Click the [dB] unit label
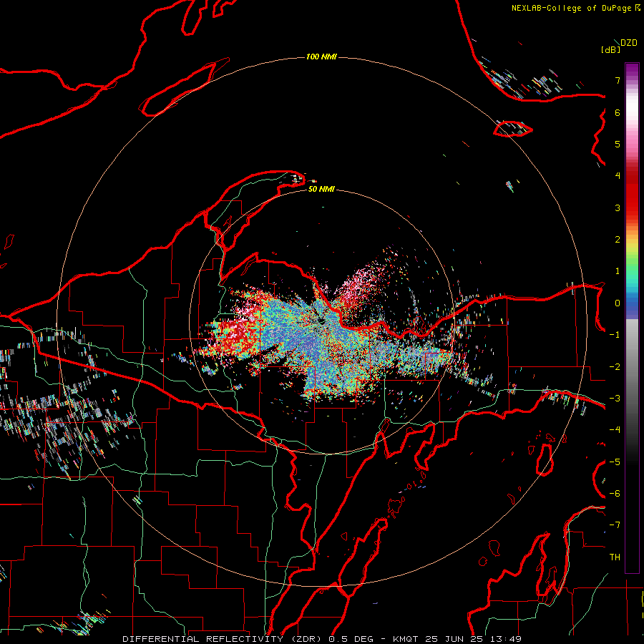 pos(610,49)
